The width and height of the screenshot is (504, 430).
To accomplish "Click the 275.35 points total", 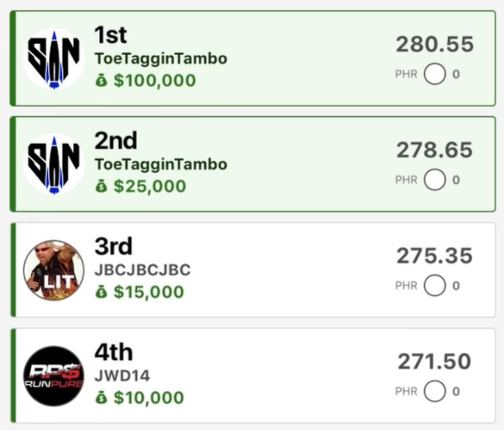I will pyautogui.click(x=434, y=256).
